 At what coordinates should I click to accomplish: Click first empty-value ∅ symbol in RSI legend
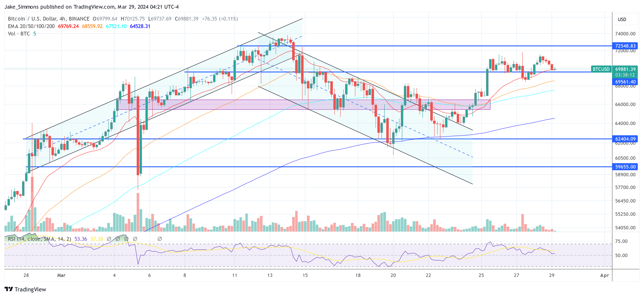point(109,239)
